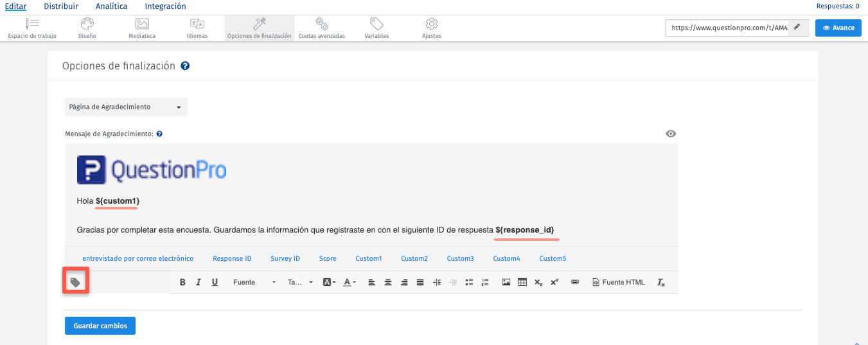Click the Guardar cambios button
Screen dimensions: 868x345
click(x=100, y=326)
